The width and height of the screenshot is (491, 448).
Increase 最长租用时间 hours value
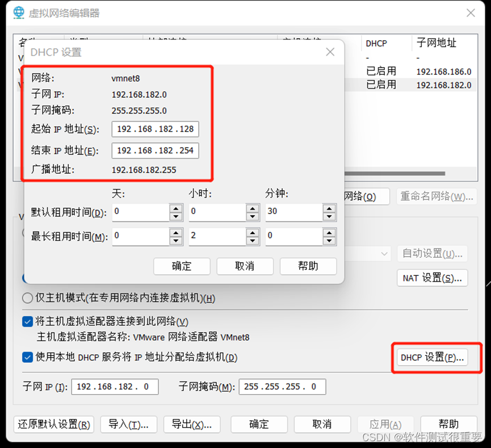253,233
